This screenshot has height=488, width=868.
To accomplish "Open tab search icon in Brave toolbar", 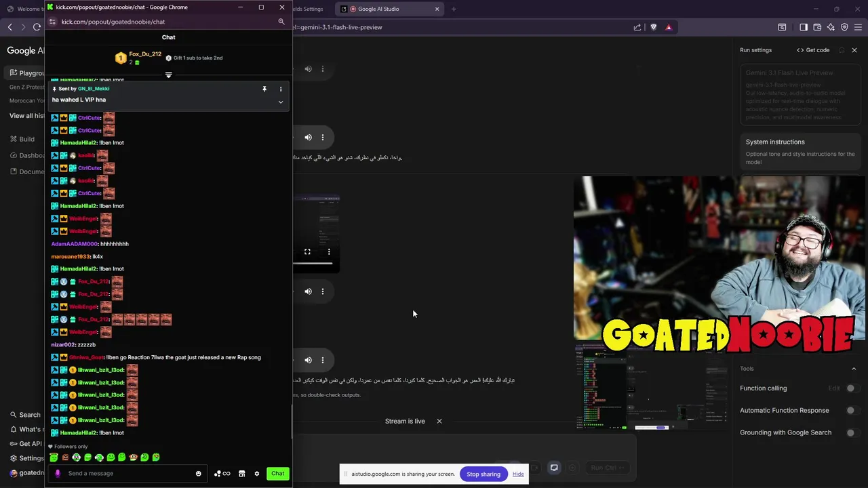I will (x=782, y=27).
